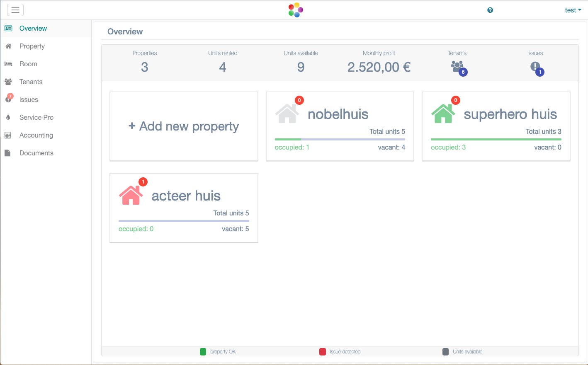This screenshot has height=365, width=588.
Task: Click the Documents file icon
Action: tap(7, 153)
